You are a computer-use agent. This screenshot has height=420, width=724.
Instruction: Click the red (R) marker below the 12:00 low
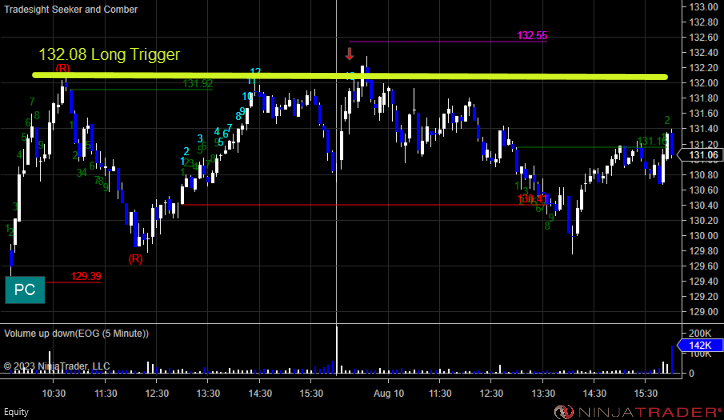click(135, 259)
